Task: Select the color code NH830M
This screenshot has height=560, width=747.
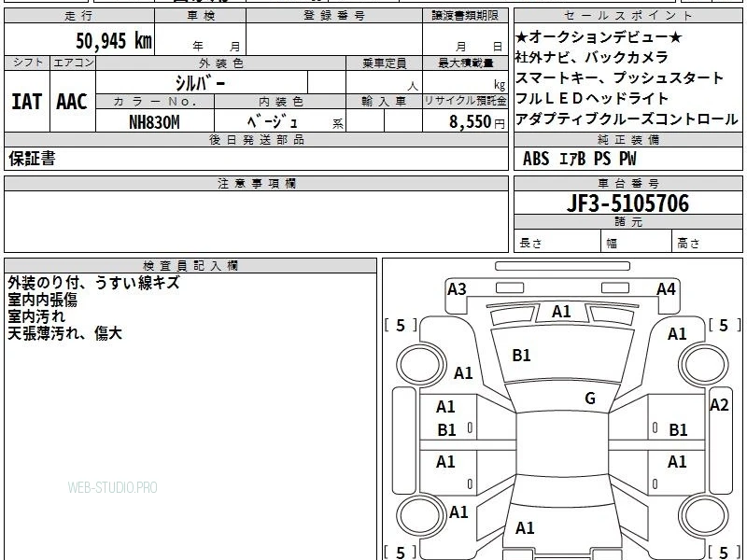Action: coord(154,122)
